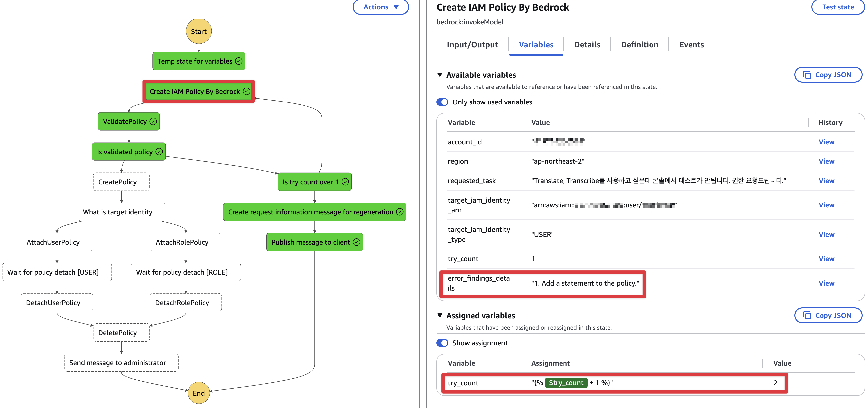View history for error_findings_details variable
This screenshot has height=408, width=868.
[x=826, y=283]
